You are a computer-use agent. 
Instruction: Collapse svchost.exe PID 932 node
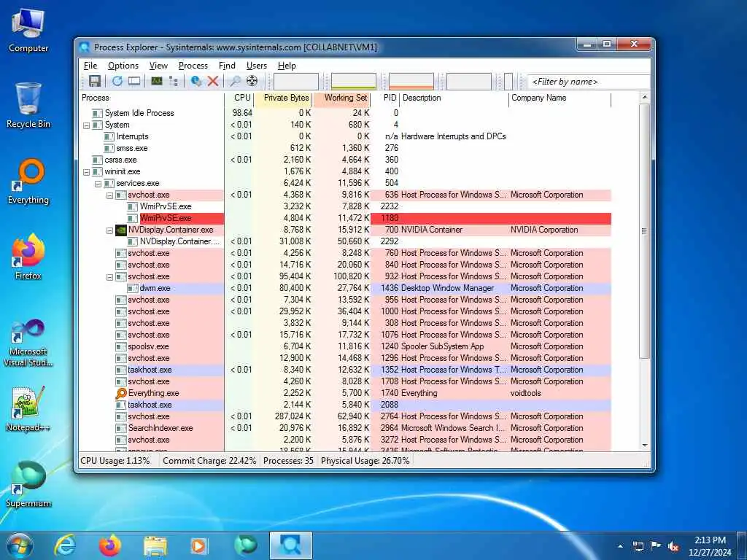point(109,277)
